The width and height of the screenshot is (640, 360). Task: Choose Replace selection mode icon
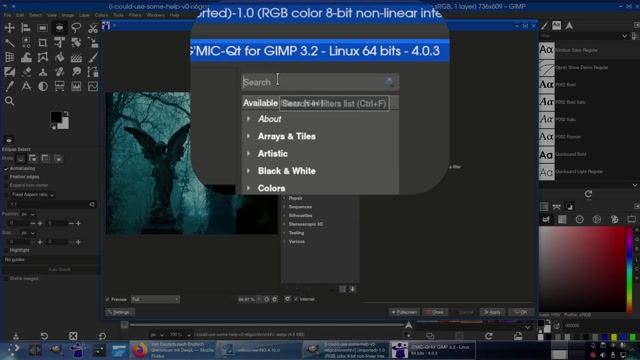(x=20, y=159)
